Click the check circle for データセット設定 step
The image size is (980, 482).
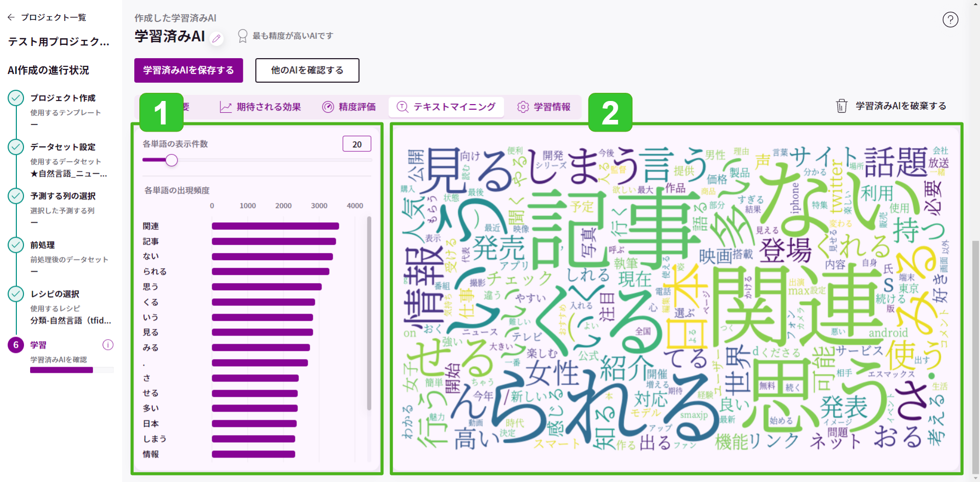tap(16, 147)
